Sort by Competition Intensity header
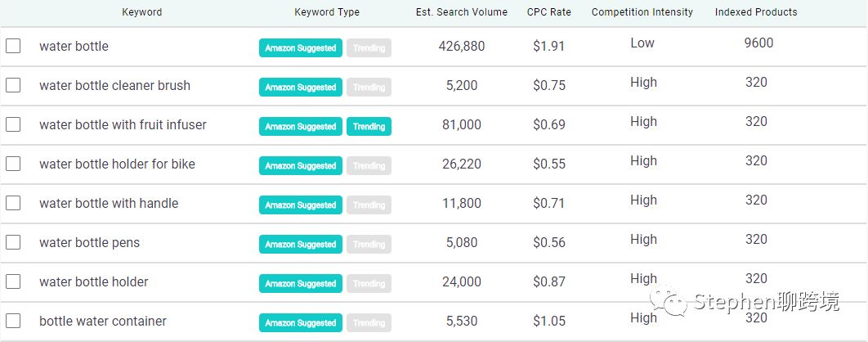The image size is (868, 342). pos(642,12)
